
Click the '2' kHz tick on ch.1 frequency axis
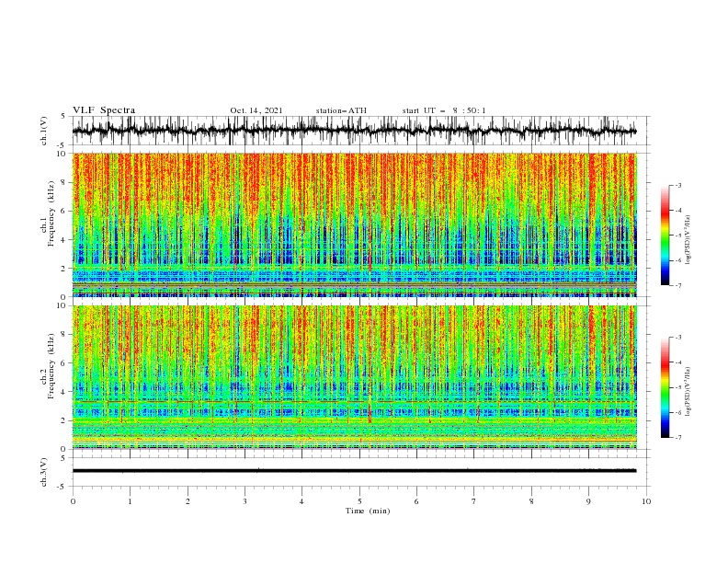[64, 269]
